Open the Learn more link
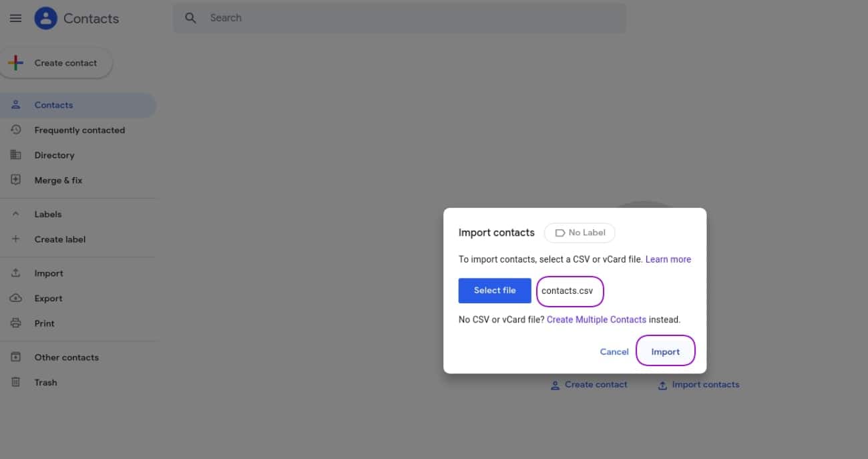Viewport: 868px width, 459px height. (668, 259)
